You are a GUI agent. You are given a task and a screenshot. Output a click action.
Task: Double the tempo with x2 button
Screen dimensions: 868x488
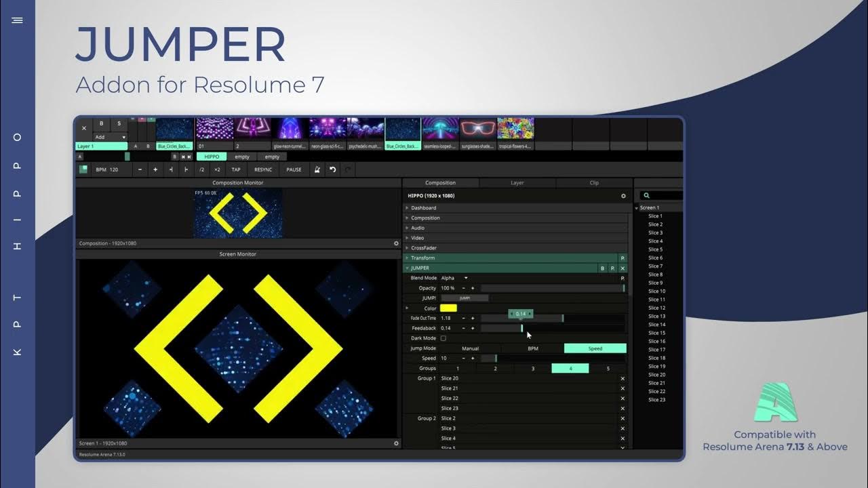coord(217,169)
